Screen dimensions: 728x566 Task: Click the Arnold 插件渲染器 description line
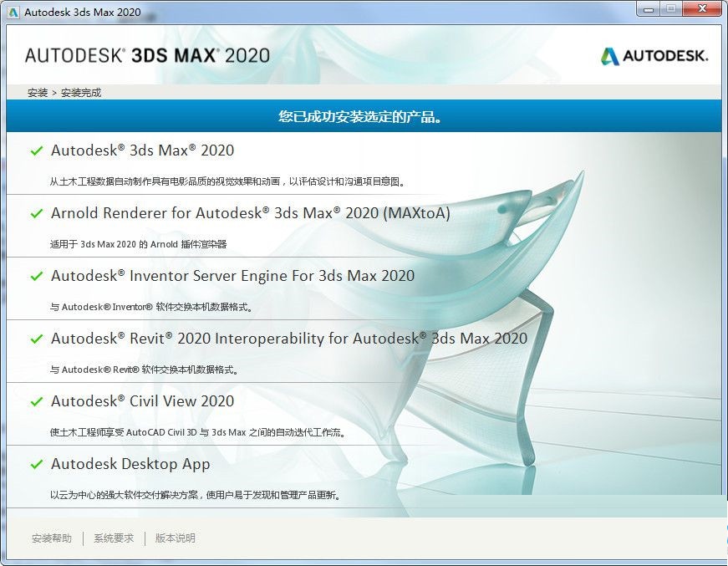pos(139,244)
